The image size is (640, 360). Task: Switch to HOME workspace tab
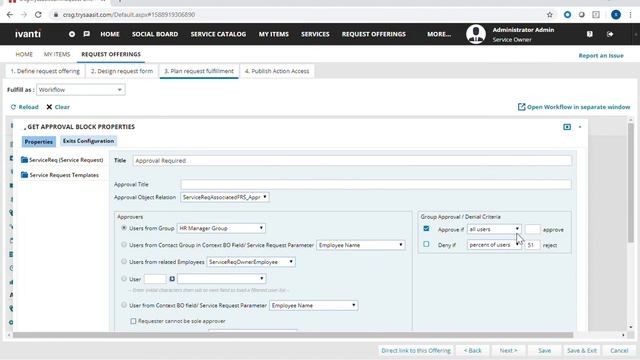pos(24,54)
